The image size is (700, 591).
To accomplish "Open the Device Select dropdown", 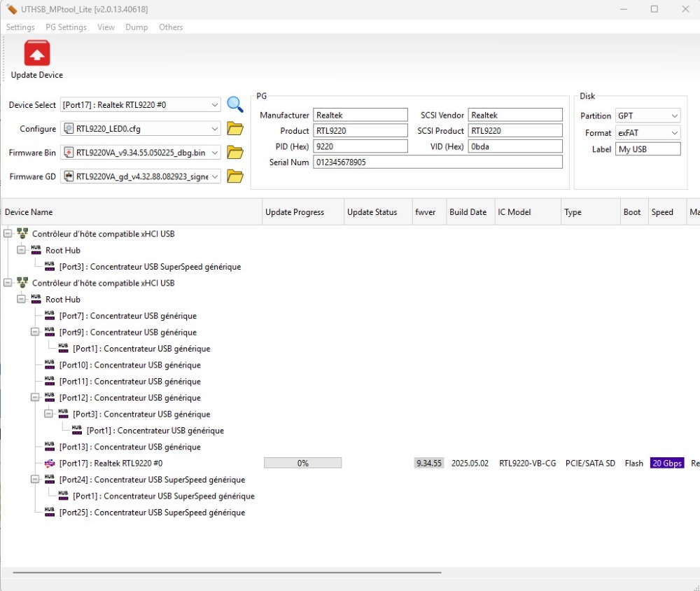I will coord(214,105).
